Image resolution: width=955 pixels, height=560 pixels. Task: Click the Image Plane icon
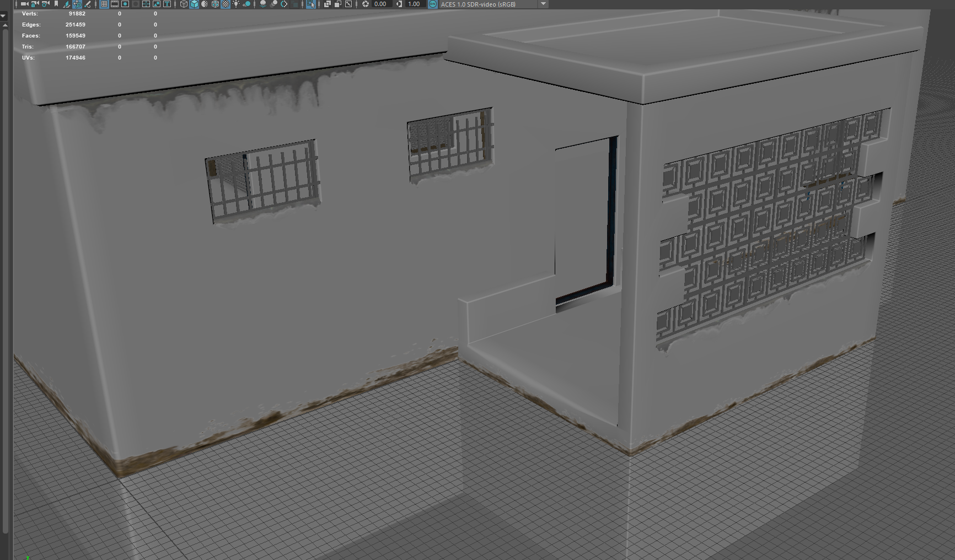[67, 4]
